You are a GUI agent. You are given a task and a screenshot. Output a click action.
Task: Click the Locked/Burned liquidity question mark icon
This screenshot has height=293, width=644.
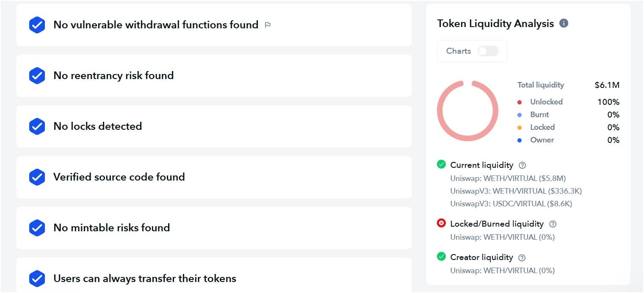553,224
